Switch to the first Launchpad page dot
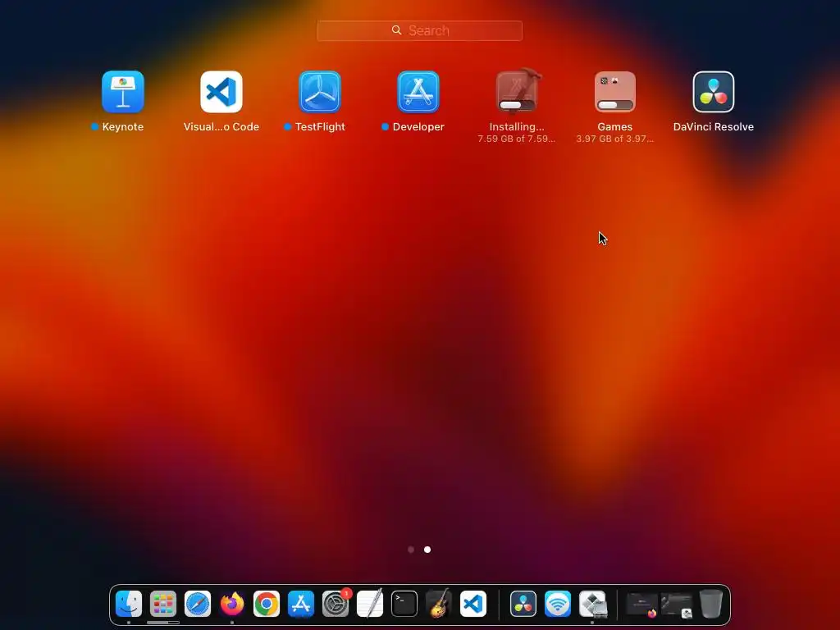Screen dimensions: 840x630 [x=411, y=550]
